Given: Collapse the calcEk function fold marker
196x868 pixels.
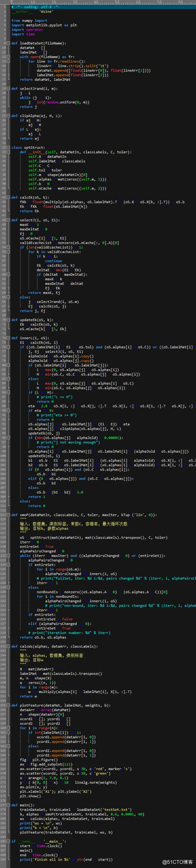Looking at the screenshot, I should 8,197.
